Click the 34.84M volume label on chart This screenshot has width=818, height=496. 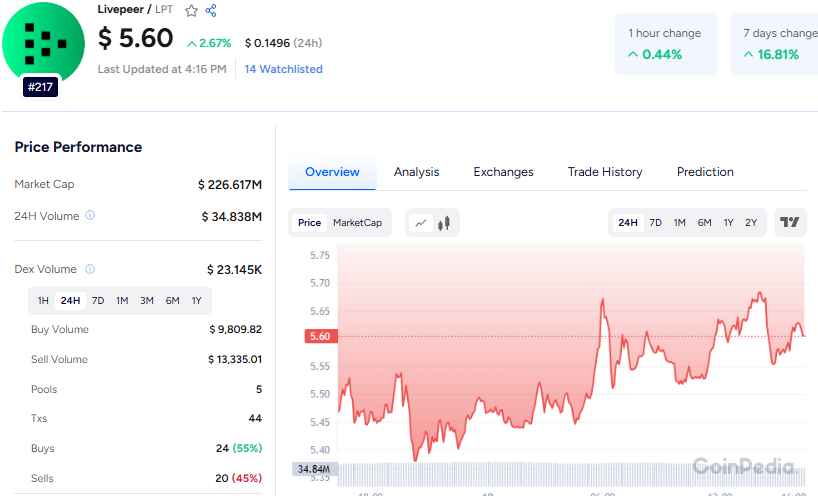pos(314,469)
